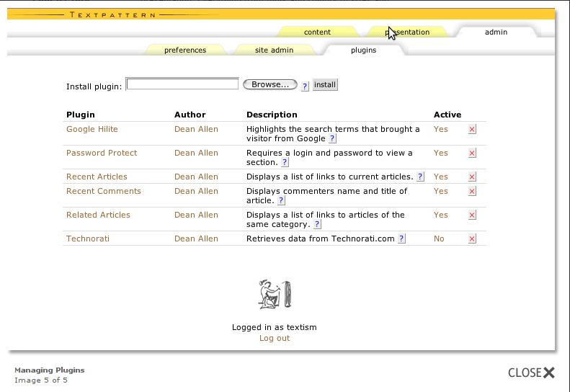Open help for Related Articles description

point(317,224)
